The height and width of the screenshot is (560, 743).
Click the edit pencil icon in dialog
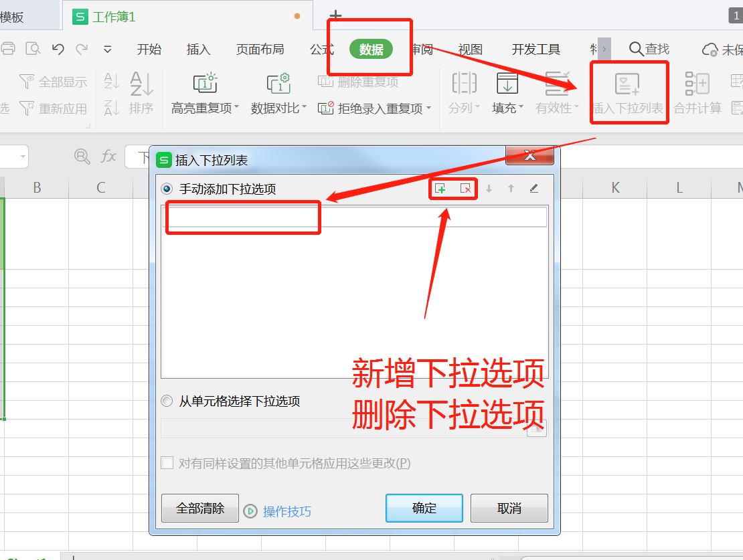[x=533, y=189]
